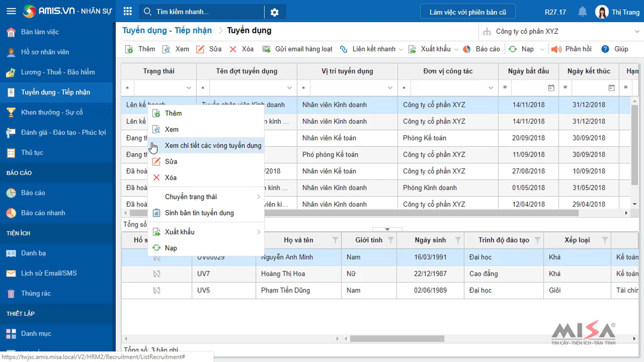Image resolution: width=644 pixels, height=362 pixels.
Task: Click Gửi email hàng loạt
Action: pyautogui.click(x=297, y=49)
